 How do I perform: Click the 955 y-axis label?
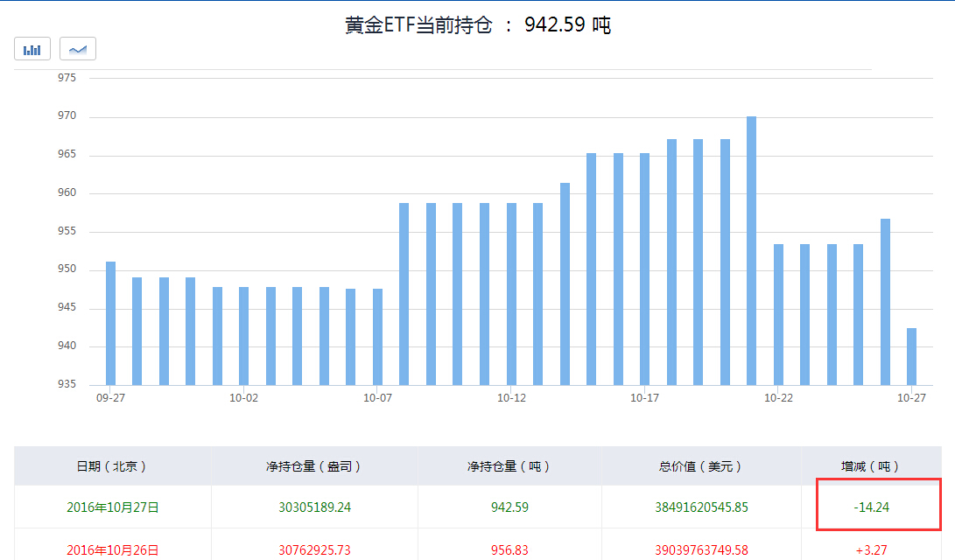click(67, 231)
